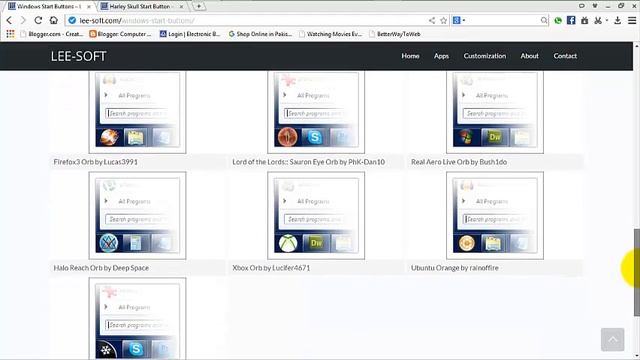Image resolution: width=640 pixels, height=360 pixels.
Task: Click caption Xbox Orb by Lucifer4671
Action: (x=271, y=268)
